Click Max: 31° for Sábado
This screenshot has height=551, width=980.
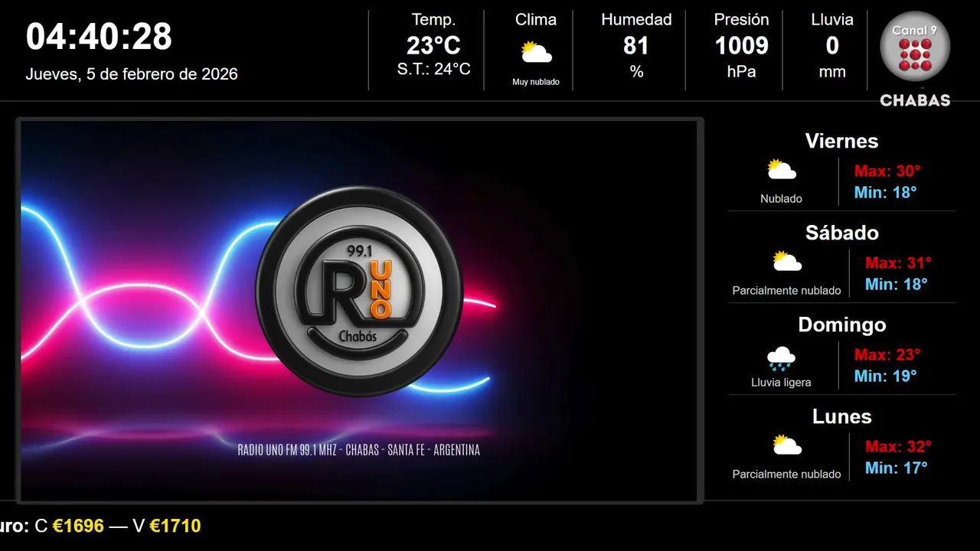pyautogui.click(x=898, y=262)
